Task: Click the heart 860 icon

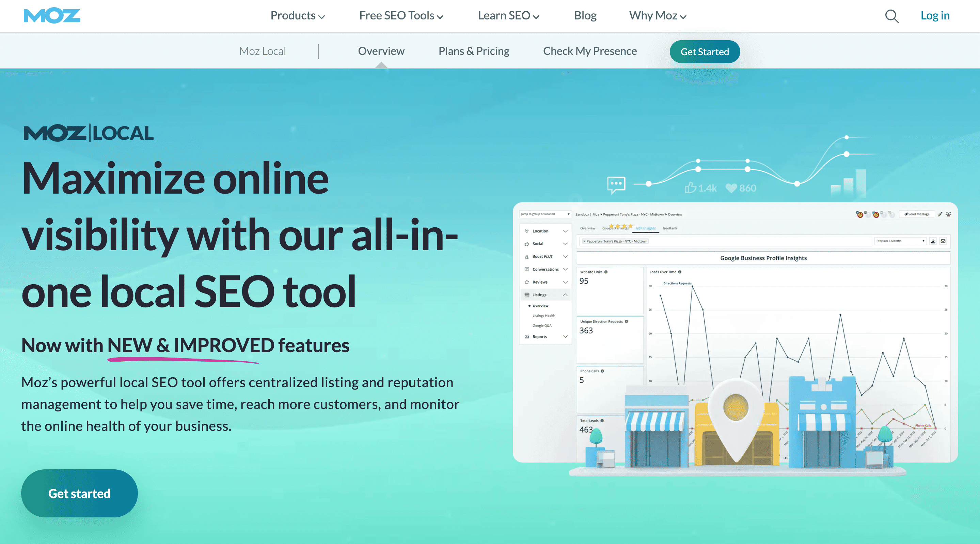Action: 731,188
